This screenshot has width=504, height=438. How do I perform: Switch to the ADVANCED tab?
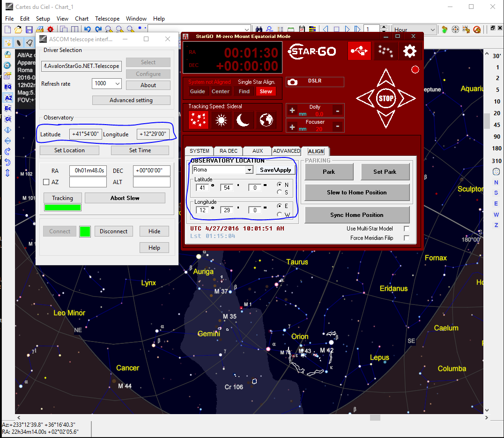(286, 151)
